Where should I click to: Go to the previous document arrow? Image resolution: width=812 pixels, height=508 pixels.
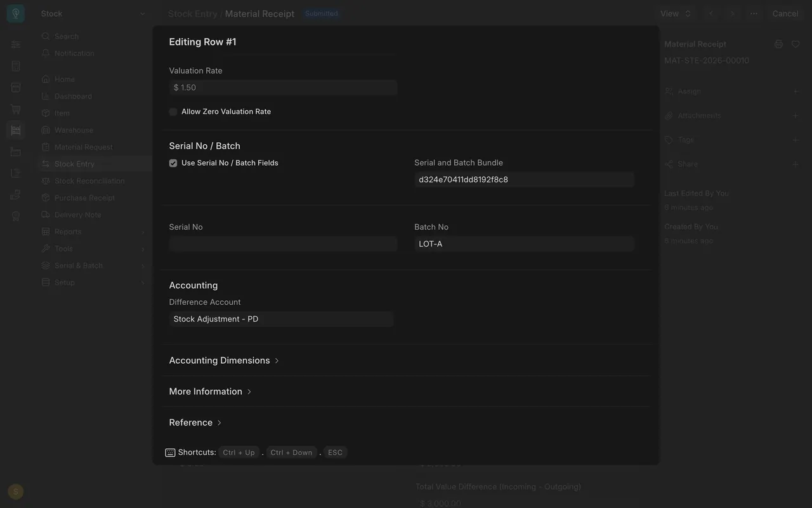(x=711, y=13)
